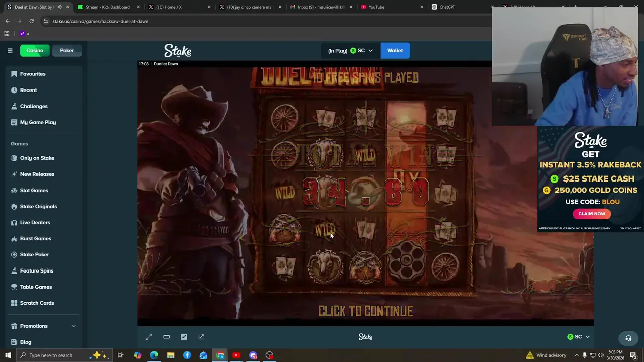Click the Slot Games icon
Image resolution: width=644 pixels, height=362 pixels.
click(14, 190)
